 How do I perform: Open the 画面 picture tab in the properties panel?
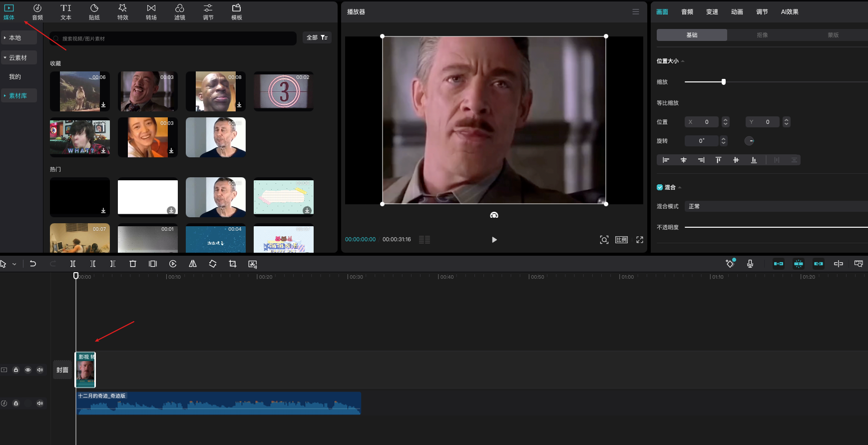tap(662, 12)
